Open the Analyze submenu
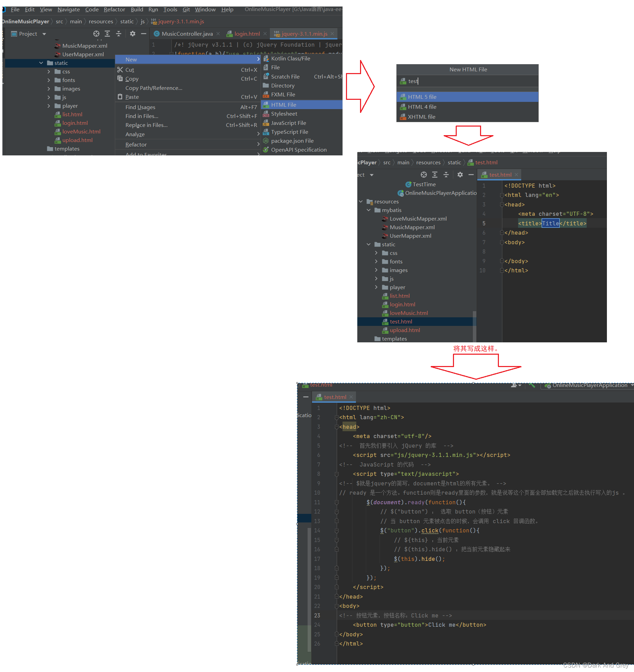This screenshot has height=672, width=634. (188, 134)
